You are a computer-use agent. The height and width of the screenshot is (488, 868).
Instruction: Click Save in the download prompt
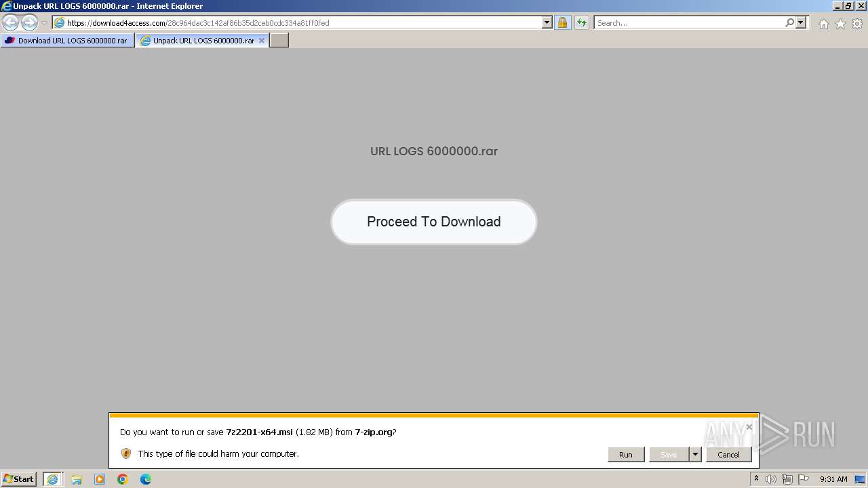[669, 455]
